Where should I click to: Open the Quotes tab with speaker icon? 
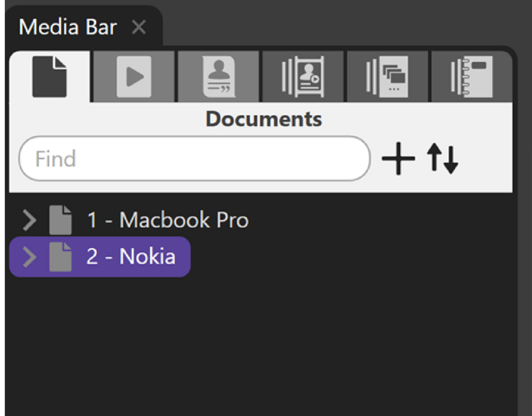click(x=219, y=77)
